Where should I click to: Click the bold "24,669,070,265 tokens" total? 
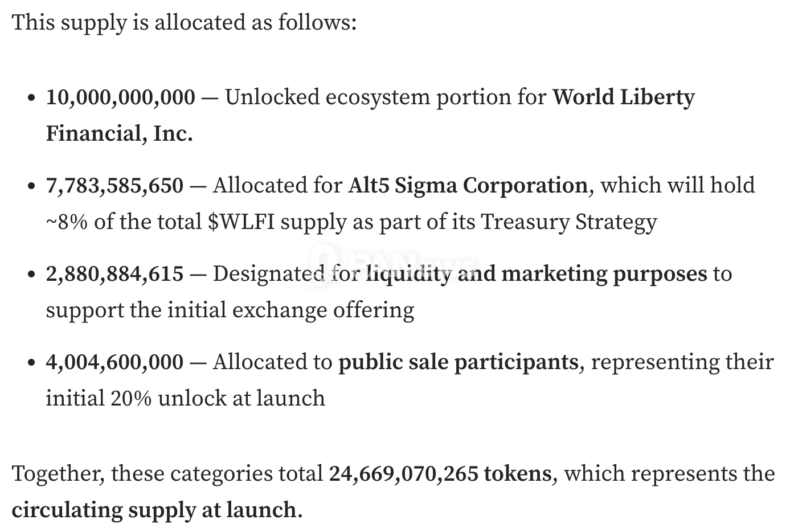point(440,474)
